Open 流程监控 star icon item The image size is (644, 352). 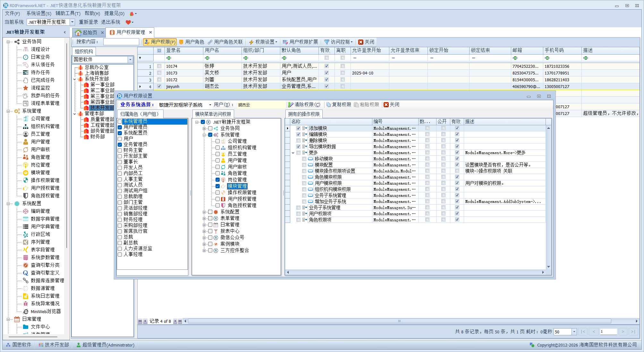click(26, 88)
